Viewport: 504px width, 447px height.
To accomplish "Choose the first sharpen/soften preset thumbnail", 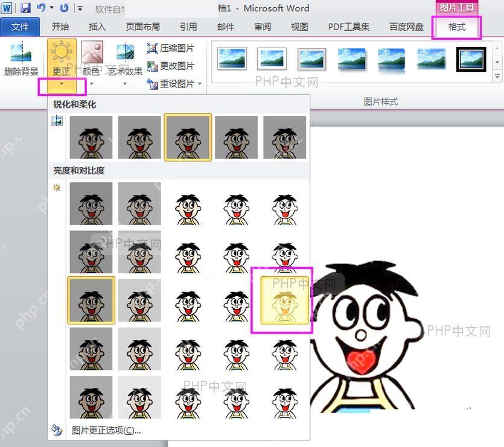I will click(91, 137).
